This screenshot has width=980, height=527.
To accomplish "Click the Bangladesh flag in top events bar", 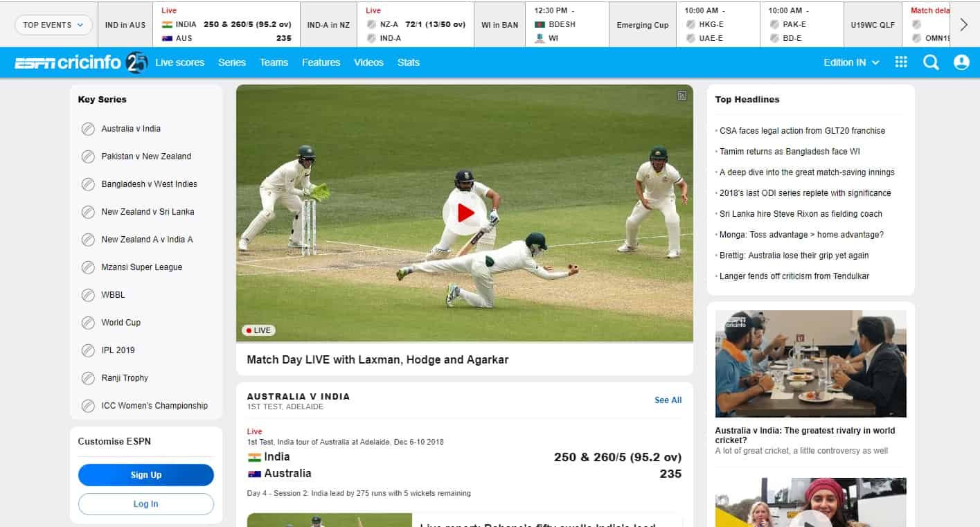I will tap(540, 24).
